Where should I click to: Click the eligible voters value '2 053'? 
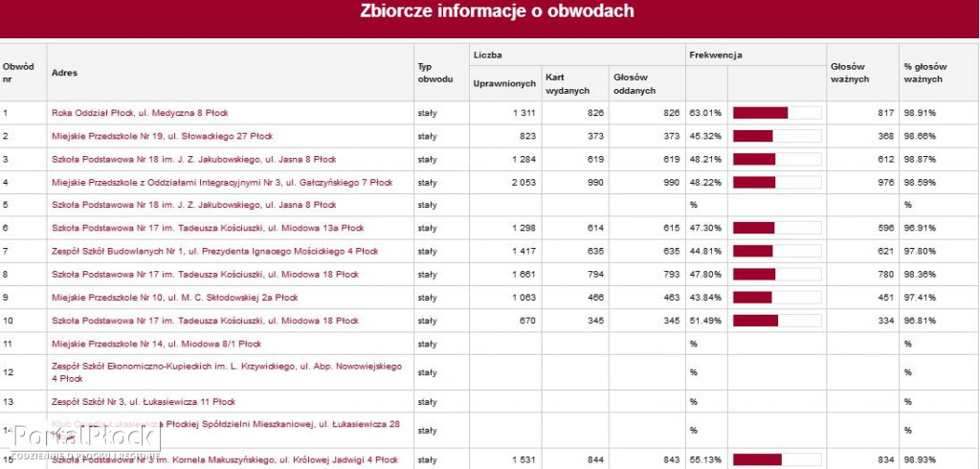(x=523, y=183)
